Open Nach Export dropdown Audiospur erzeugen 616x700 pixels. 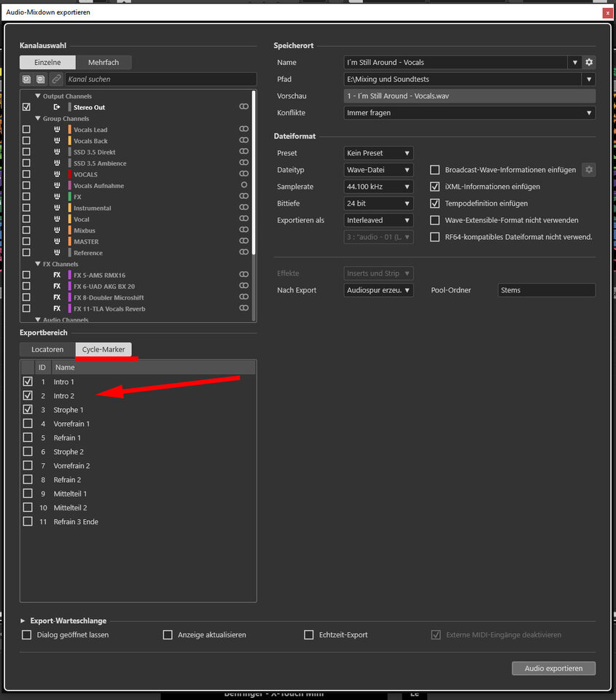click(378, 290)
